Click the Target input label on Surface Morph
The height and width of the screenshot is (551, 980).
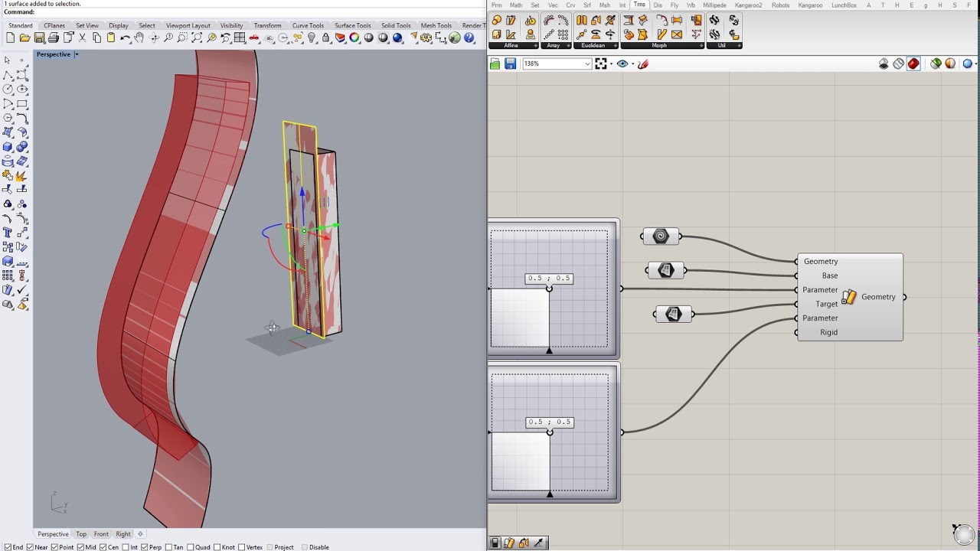pos(827,304)
